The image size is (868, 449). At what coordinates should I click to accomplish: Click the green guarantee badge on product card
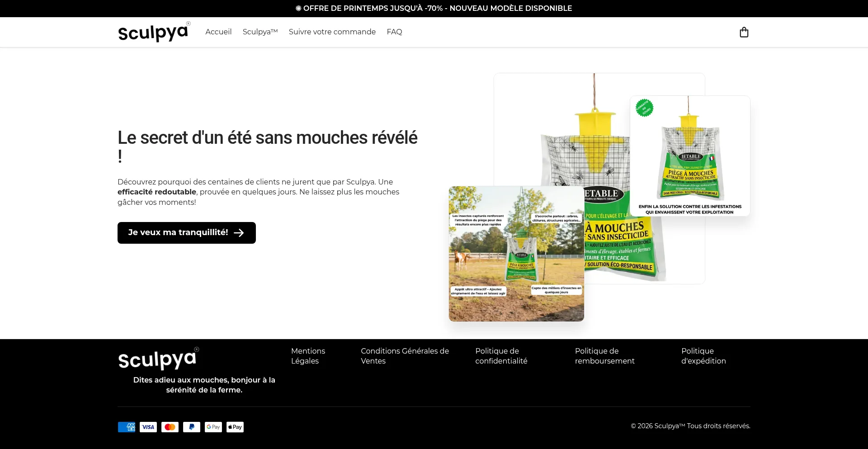644,108
